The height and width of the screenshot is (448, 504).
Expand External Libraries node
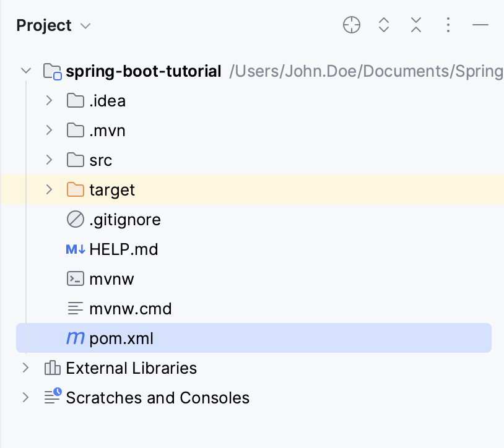[25, 368]
